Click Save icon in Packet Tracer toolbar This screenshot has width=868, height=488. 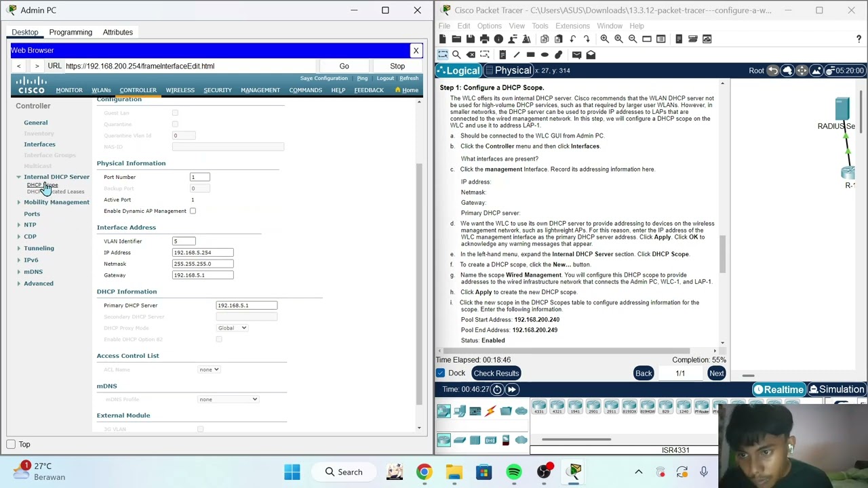pyautogui.click(x=471, y=39)
